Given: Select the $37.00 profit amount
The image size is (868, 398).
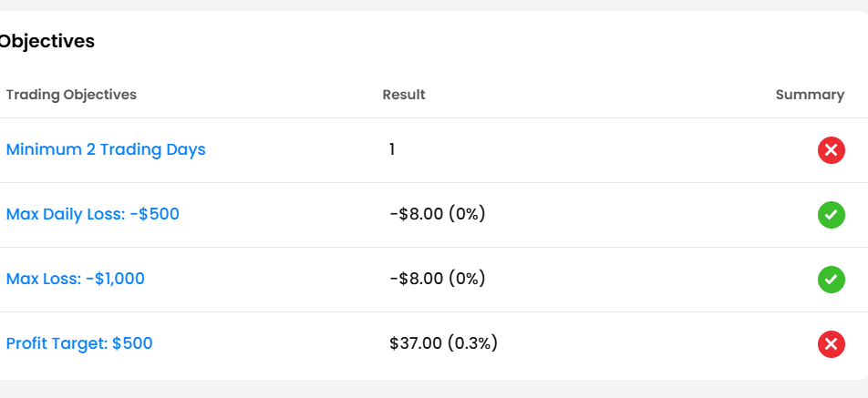Looking at the screenshot, I should (x=415, y=343).
